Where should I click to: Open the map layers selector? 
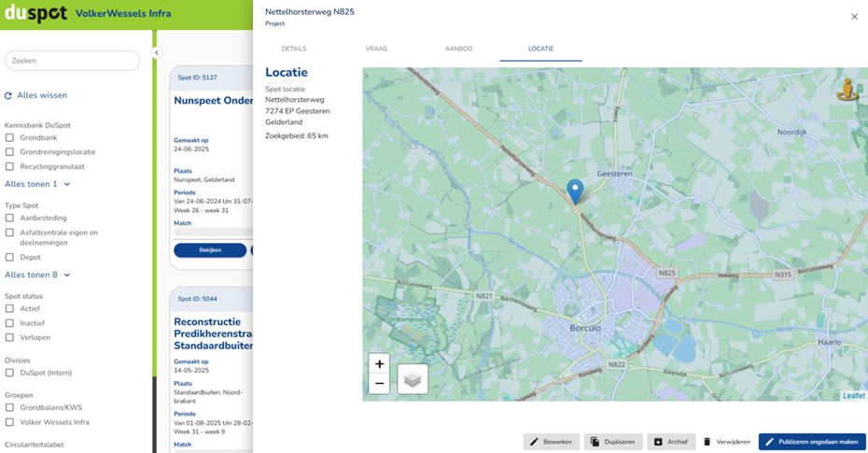pos(413,378)
